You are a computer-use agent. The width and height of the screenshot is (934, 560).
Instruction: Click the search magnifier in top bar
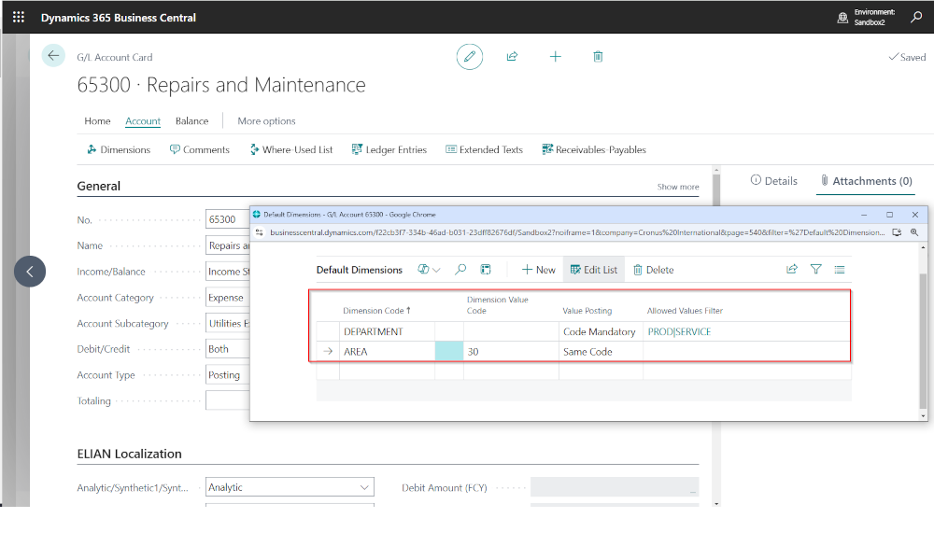pyautogui.click(x=916, y=17)
